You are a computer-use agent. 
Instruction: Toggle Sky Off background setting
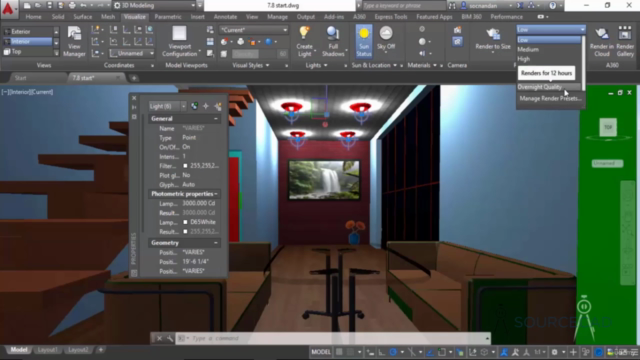(x=386, y=39)
